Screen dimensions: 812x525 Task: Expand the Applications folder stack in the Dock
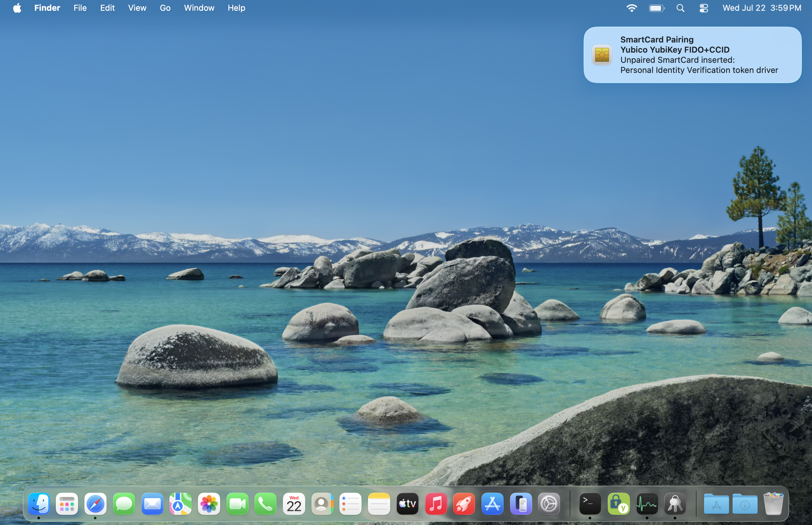pos(717,503)
